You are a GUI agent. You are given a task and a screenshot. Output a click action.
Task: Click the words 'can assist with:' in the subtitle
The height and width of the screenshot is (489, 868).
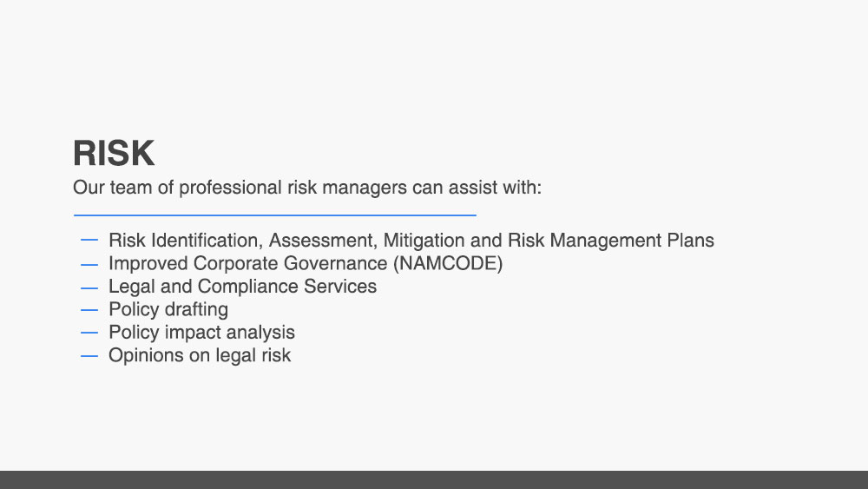477,188
